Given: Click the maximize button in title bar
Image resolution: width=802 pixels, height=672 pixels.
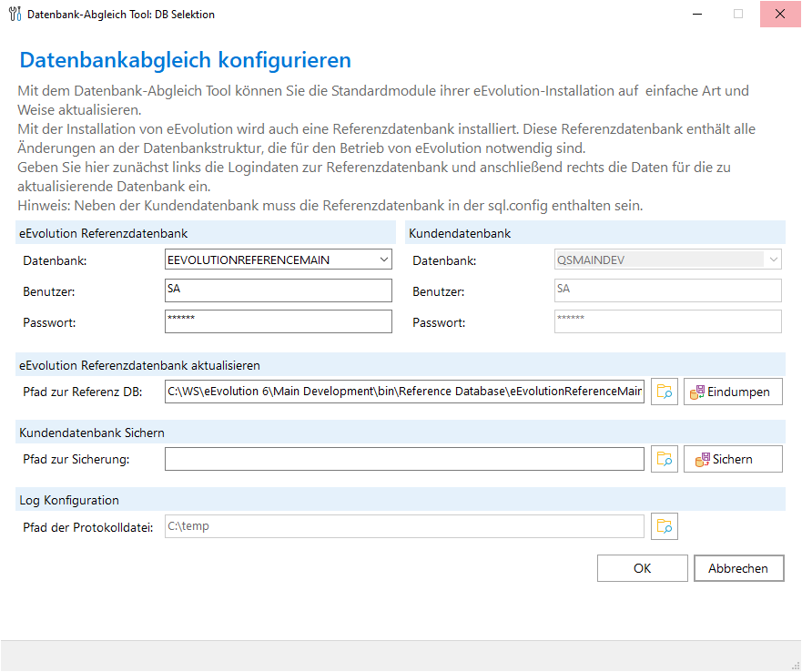Looking at the screenshot, I should point(738,15).
